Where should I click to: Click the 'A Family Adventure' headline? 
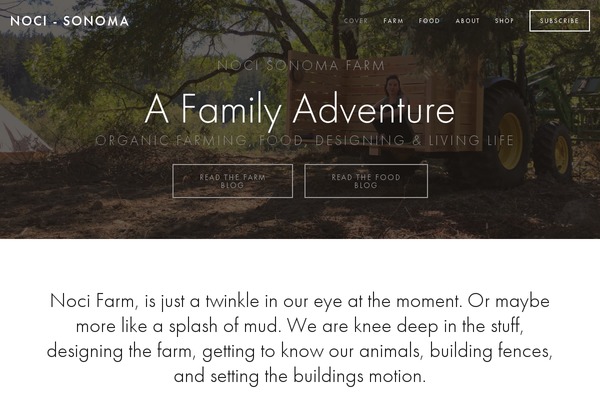(300, 110)
